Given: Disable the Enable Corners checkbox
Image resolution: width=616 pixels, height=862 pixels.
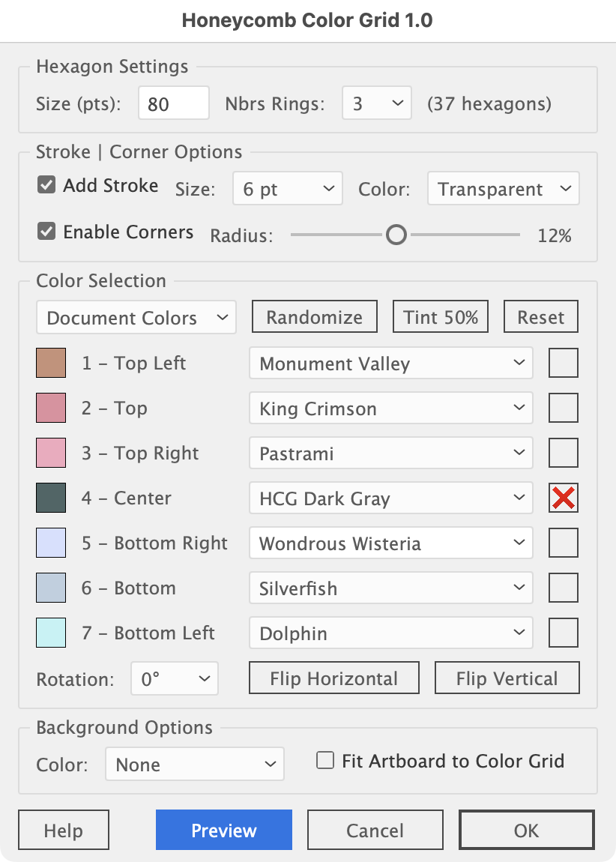Looking at the screenshot, I should point(46,232).
